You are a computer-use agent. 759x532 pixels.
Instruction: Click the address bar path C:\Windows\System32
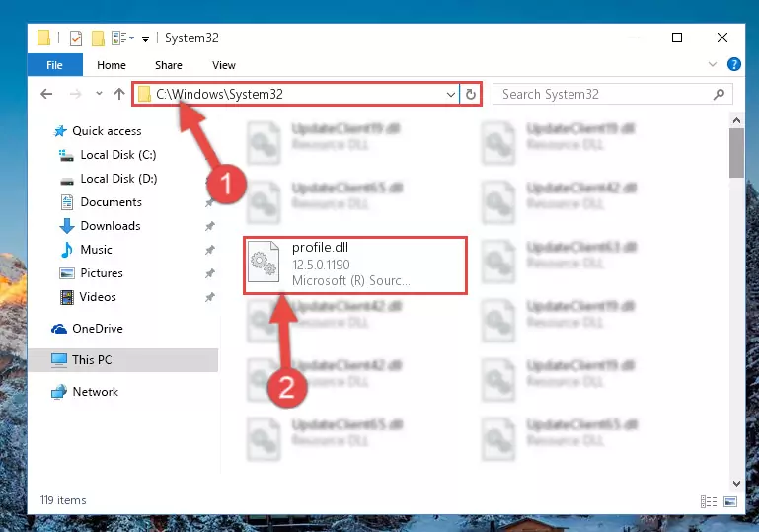tap(219, 94)
